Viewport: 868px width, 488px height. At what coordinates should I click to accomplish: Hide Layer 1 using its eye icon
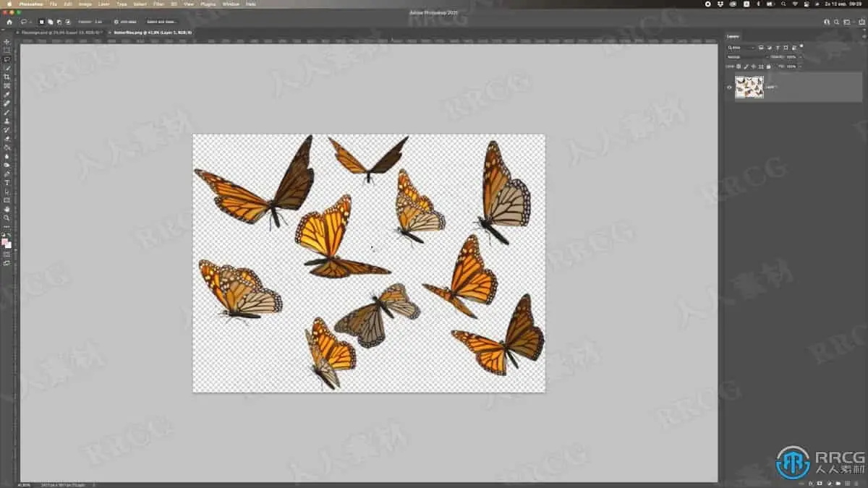tap(729, 87)
